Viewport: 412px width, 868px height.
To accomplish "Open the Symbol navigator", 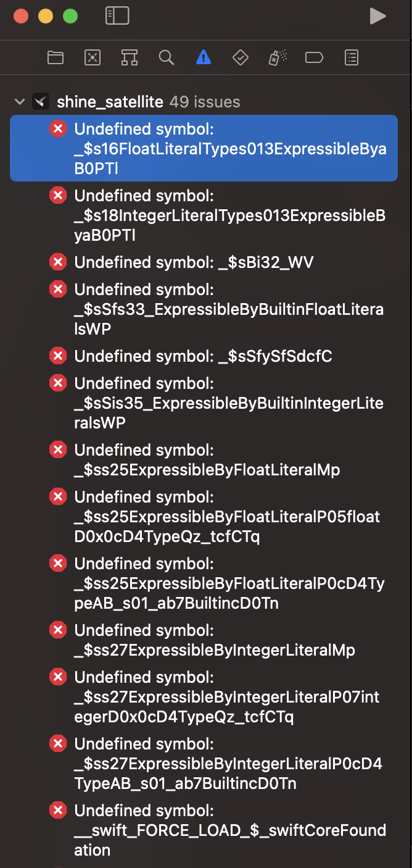I will (x=130, y=58).
